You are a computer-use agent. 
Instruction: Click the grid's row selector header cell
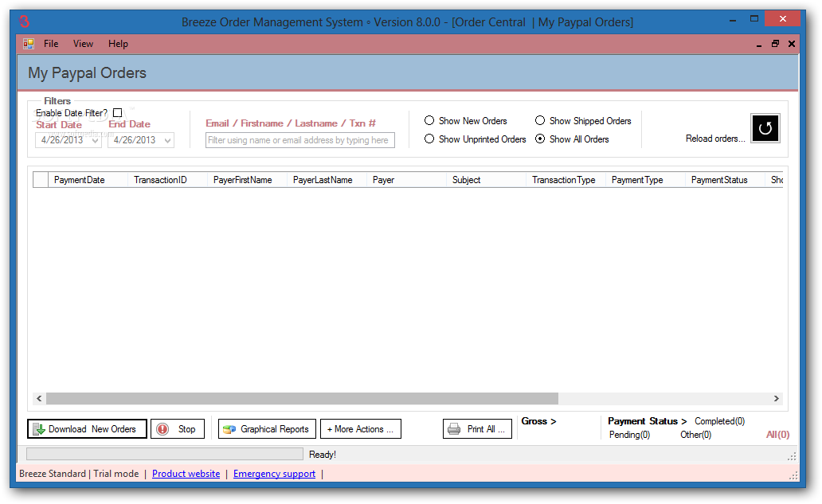(x=41, y=180)
